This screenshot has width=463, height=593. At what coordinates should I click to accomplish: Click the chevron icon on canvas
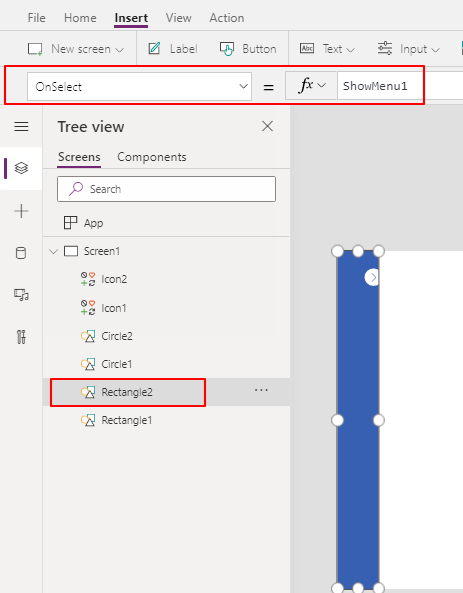click(x=373, y=278)
